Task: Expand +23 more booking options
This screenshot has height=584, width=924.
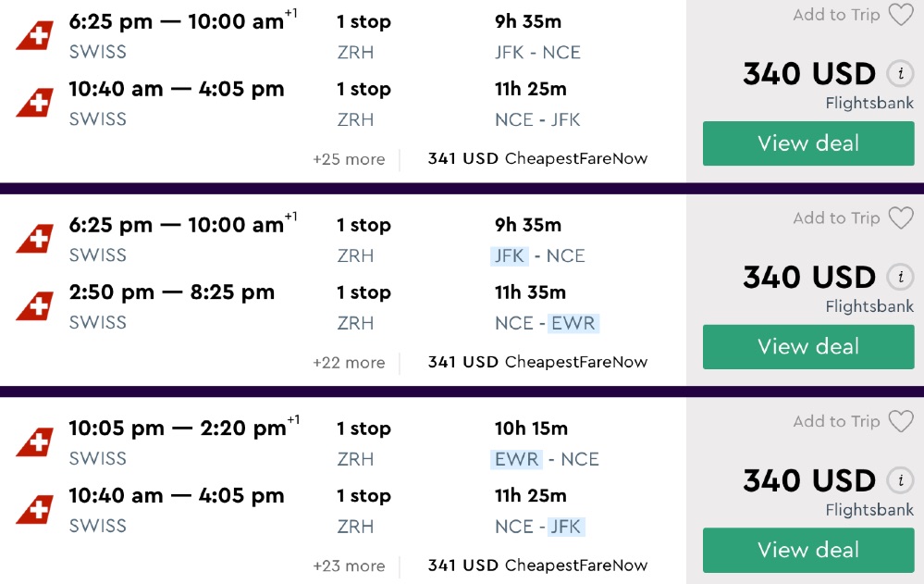Action: (x=349, y=565)
